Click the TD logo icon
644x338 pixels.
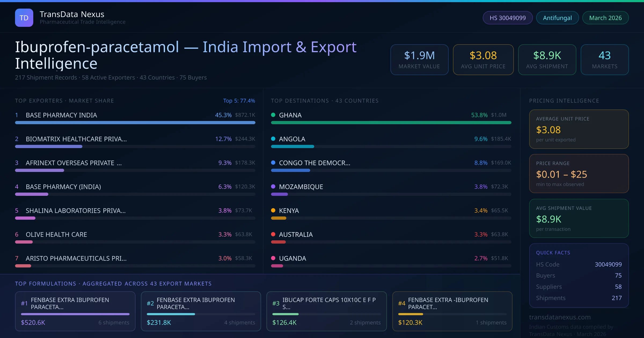[24, 18]
